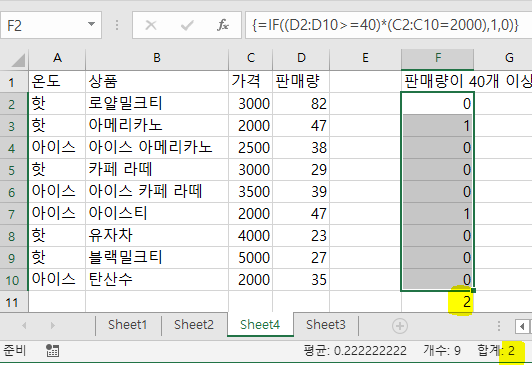Click sales cell showing 29
This screenshot has width=532, height=365.
tap(301, 170)
